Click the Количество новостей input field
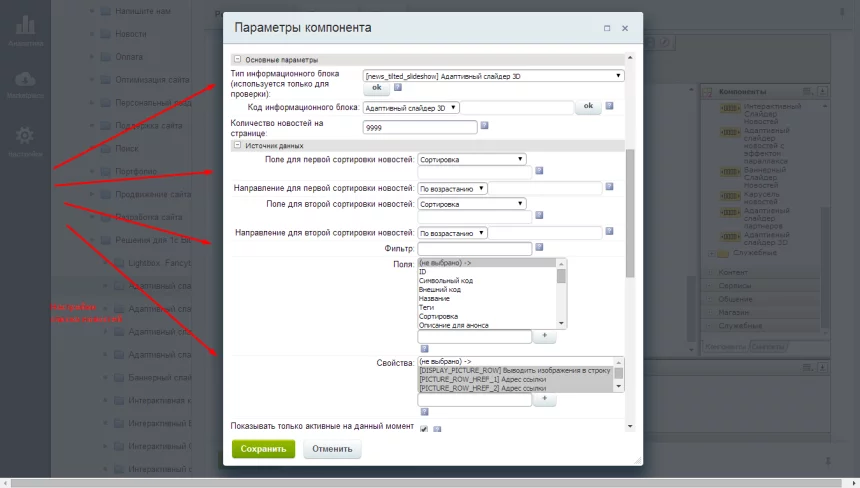The height and width of the screenshot is (488, 860). click(420, 127)
